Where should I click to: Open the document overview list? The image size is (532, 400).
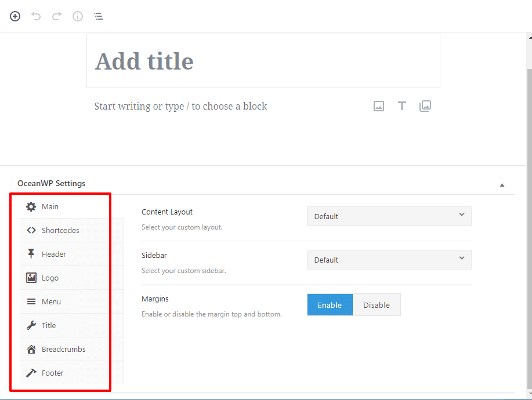[x=98, y=16]
